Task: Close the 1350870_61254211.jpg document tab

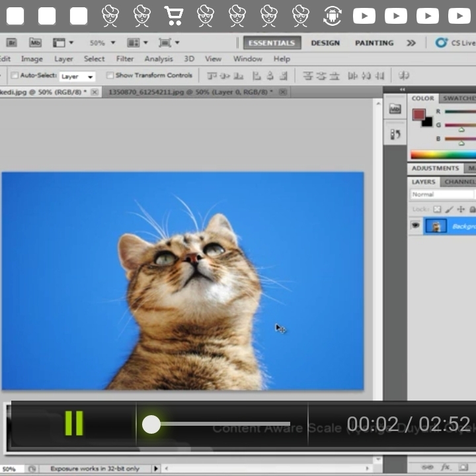Action: click(283, 92)
